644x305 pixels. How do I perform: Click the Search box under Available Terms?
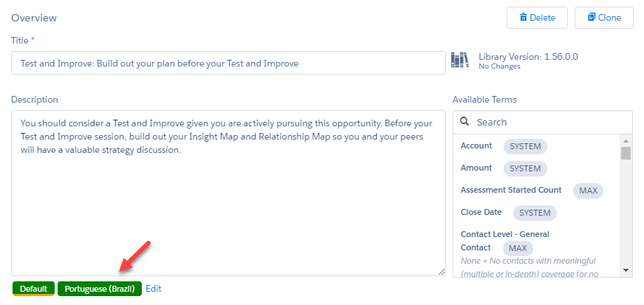pyautogui.click(x=543, y=122)
